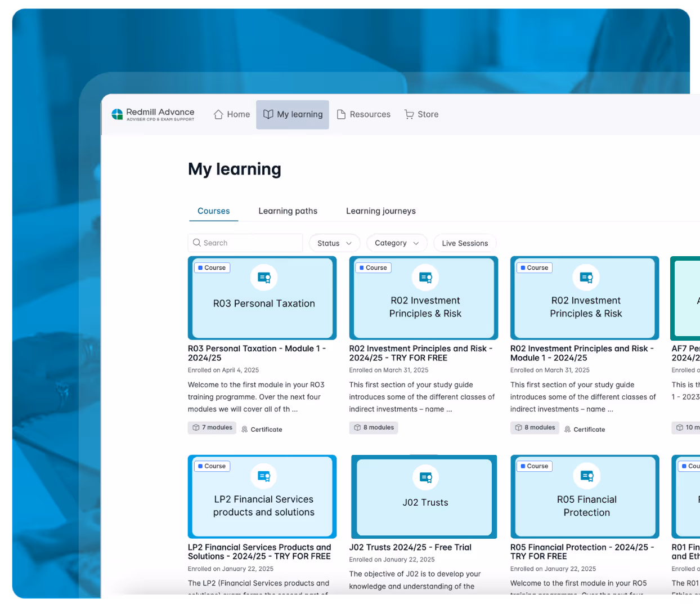Image resolution: width=700 pixels, height=612 pixels.
Task: Click the Live Sessions button
Action: [465, 243]
